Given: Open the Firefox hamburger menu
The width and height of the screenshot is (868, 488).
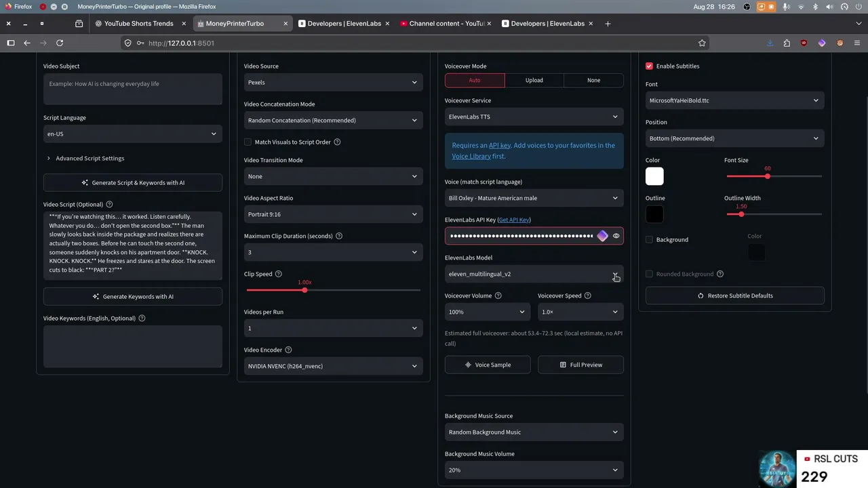Looking at the screenshot, I should tap(858, 43).
